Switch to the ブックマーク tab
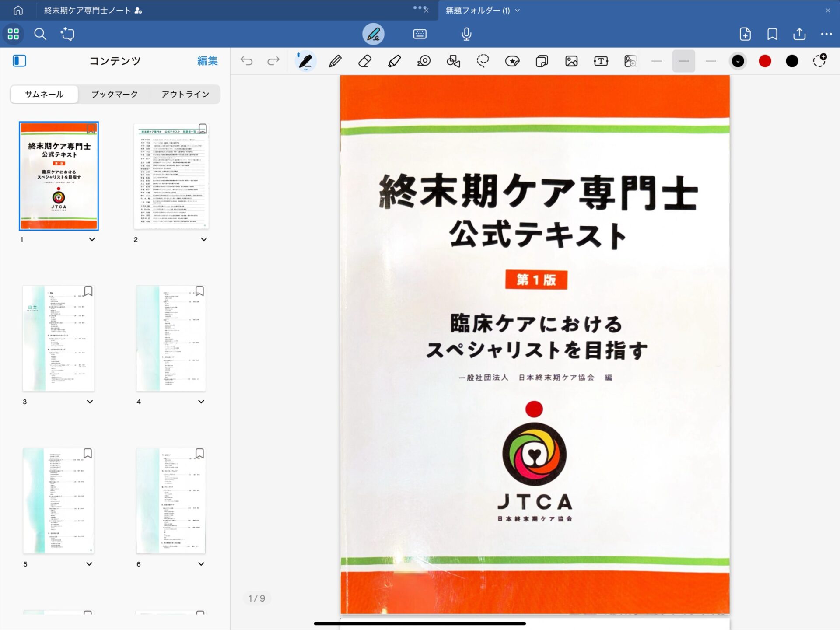Screen dimensions: 840x630 (x=115, y=94)
